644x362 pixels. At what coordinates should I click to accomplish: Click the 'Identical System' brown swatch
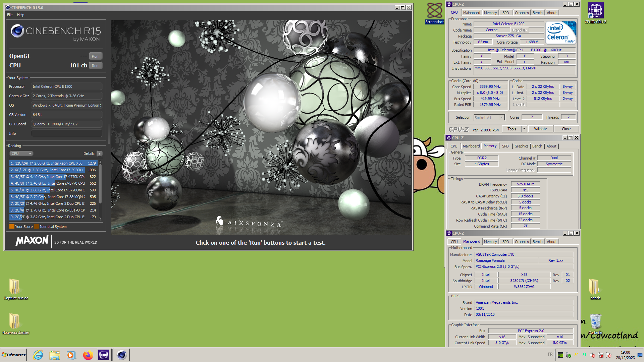click(x=37, y=227)
